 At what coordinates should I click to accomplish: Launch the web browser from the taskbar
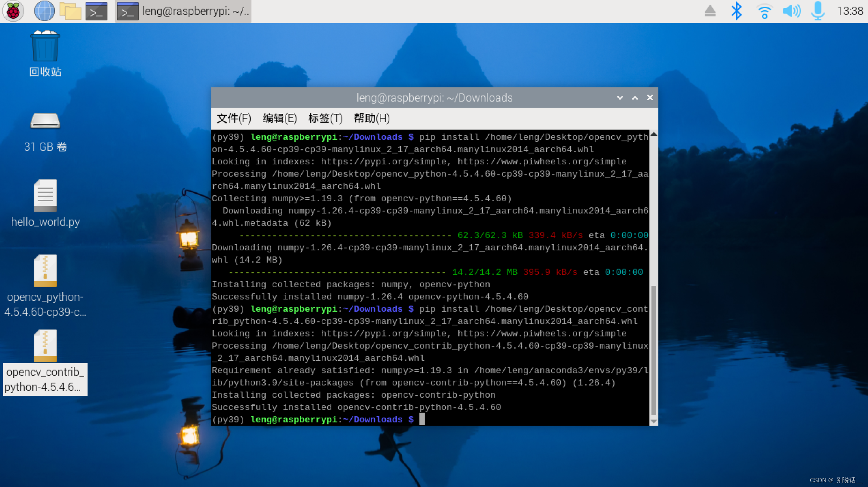44,11
